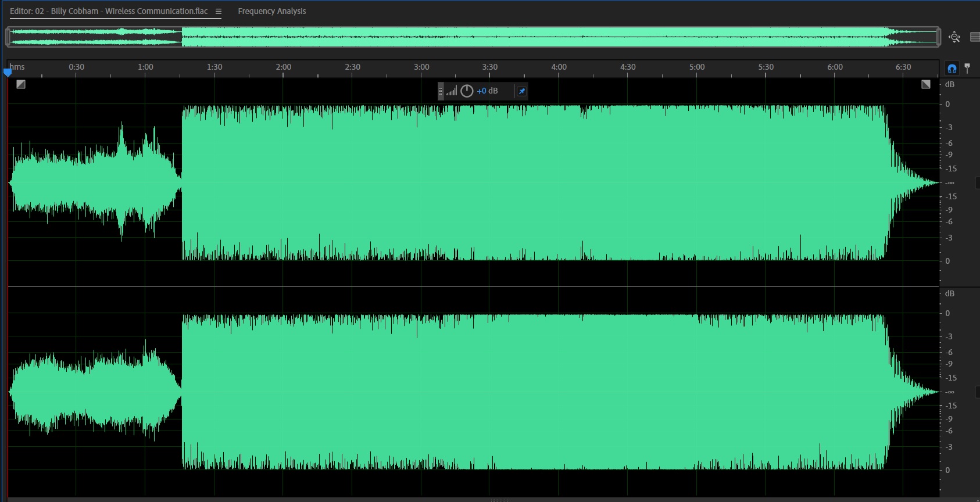The image size is (980, 502).
Task: Select the Editor Wireless Communication.flac tab
Action: 109,11
